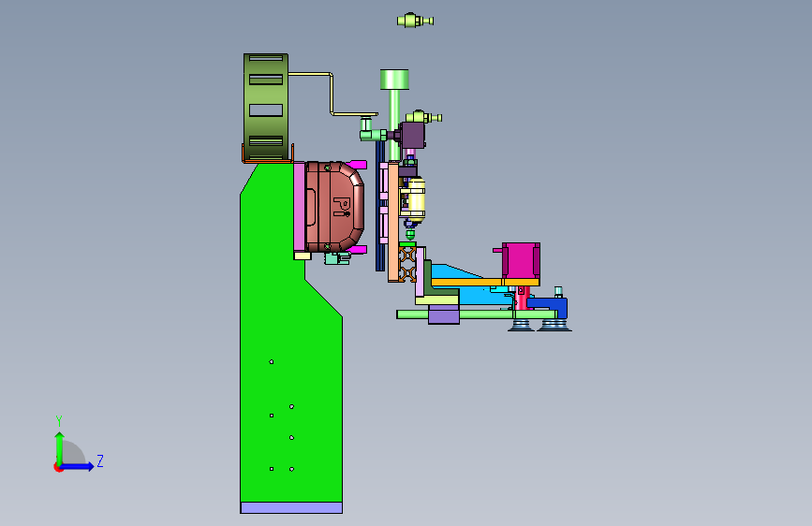This screenshot has height=526, width=812.
Task: Select the cream-yellow cylinder body
Action: point(416,199)
